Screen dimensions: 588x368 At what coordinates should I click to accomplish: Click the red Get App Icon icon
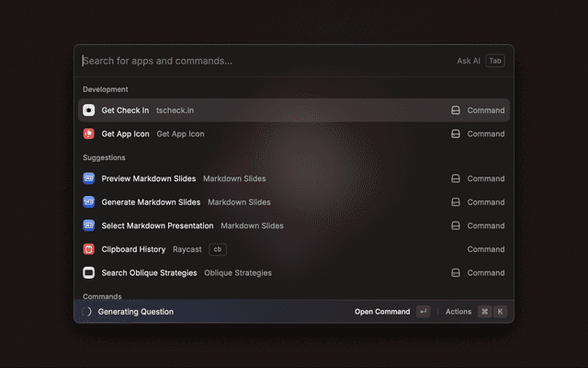click(89, 133)
